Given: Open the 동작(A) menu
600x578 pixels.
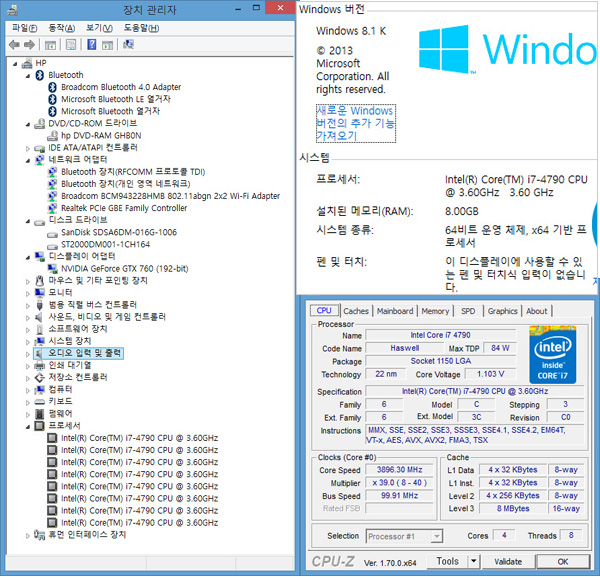Looking at the screenshot, I should click(62, 28).
